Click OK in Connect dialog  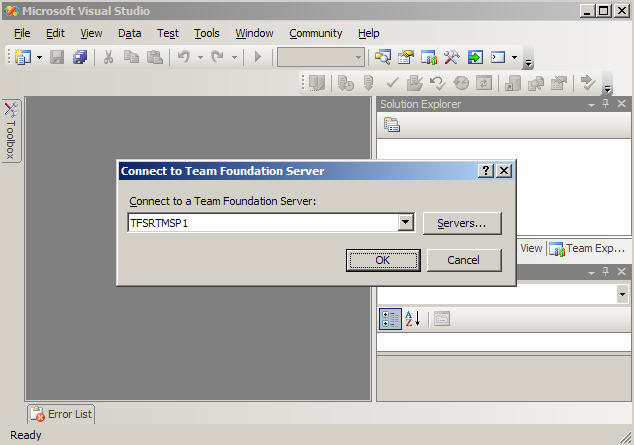383,260
